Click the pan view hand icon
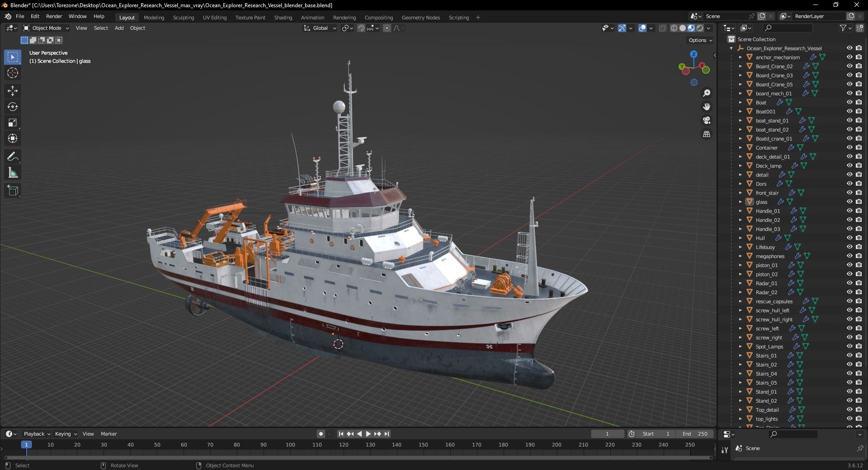Viewport: 868px width, 470px height. (707, 107)
